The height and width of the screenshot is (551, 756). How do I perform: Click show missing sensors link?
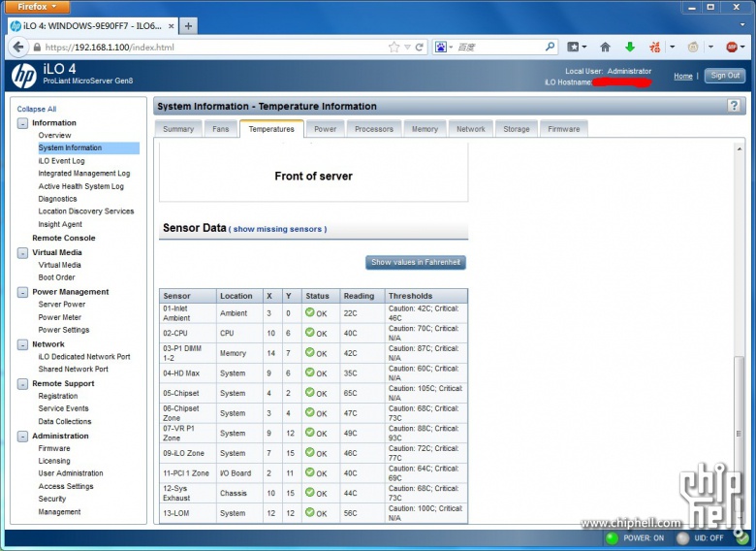pyautogui.click(x=278, y=229)
